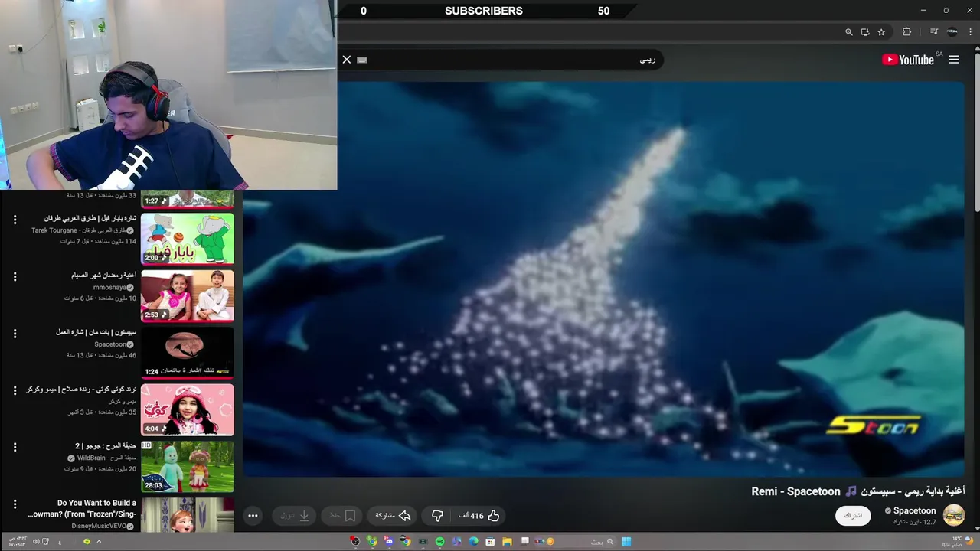Viewport: 980px width, 551px height.
Task: Play the Batman thumbnail 1:24
Action: tap(188, 353)
